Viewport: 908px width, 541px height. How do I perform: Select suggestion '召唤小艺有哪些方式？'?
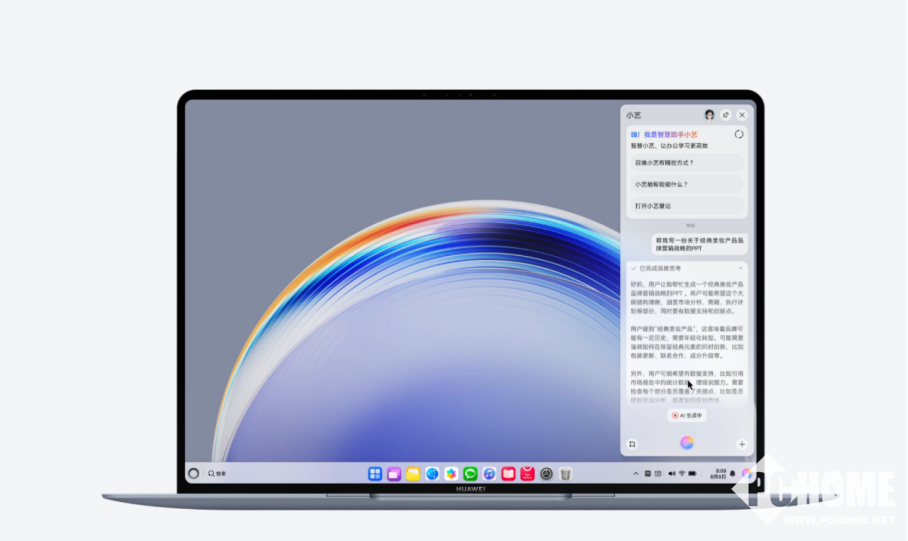[686, 163]
